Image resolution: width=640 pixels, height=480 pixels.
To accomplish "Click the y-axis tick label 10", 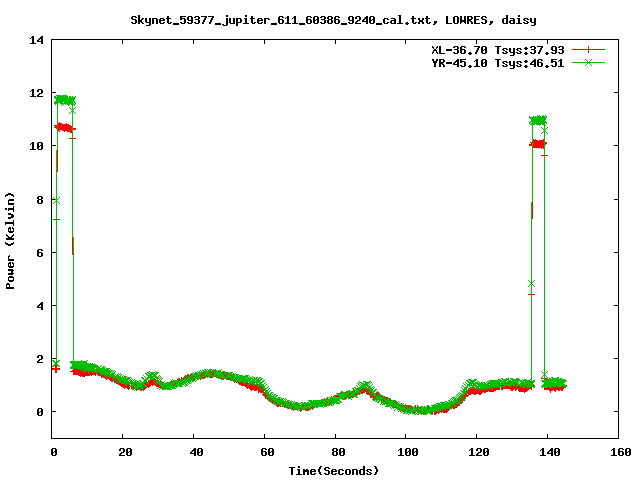I will [36, 146].
